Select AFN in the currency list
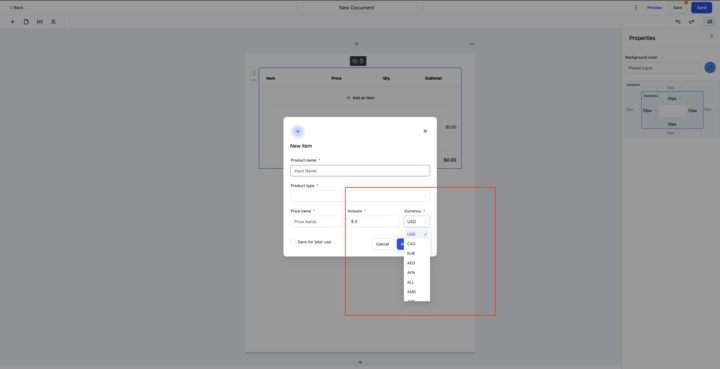The image size is (720, 369). 417,273
